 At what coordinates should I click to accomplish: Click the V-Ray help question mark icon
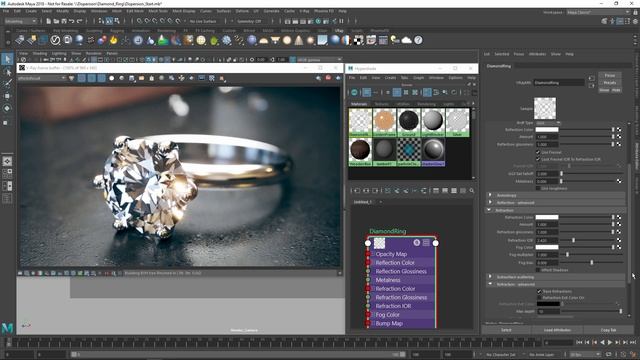tap(418, 40)
